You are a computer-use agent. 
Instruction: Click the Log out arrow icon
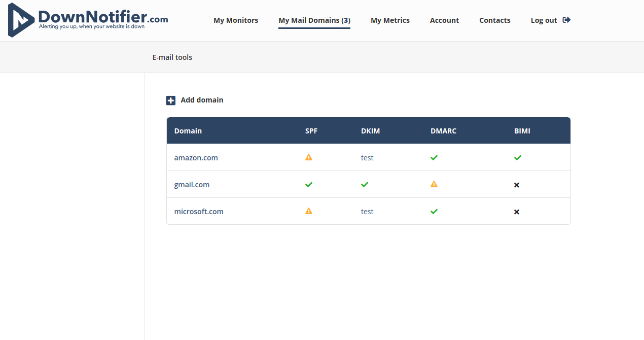[567, 20]
